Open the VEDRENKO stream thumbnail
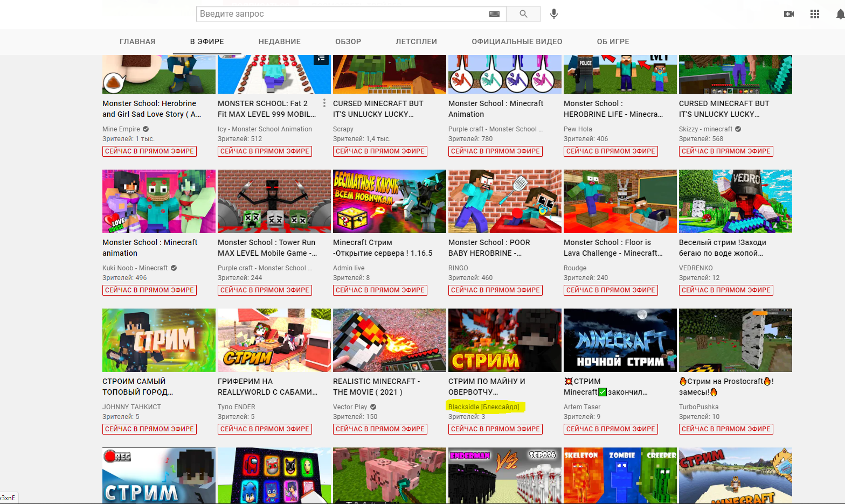Viewport: 845px width, 504px height. pyautogui.click(x=735, y=201)
